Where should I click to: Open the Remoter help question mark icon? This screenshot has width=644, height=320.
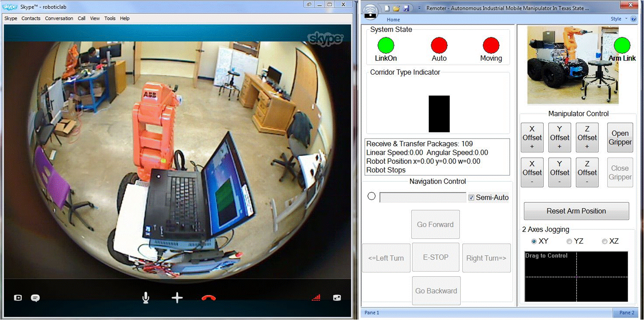[634, 19]
